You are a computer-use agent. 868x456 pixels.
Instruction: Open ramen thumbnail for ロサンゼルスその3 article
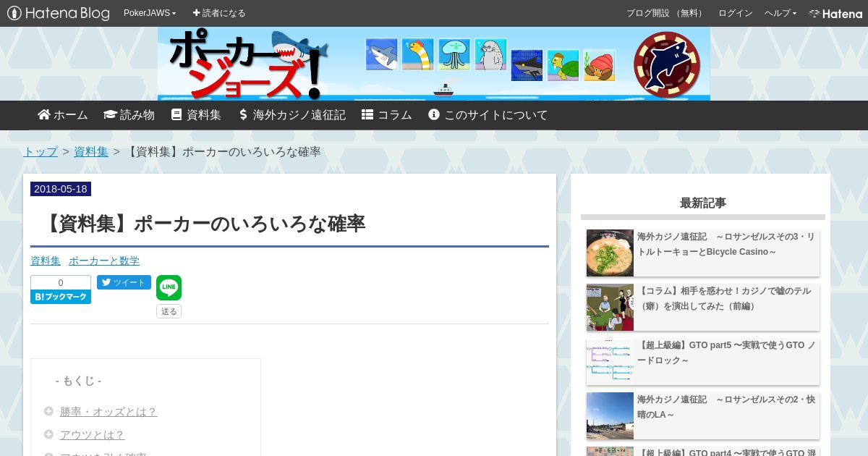(610, 253)
